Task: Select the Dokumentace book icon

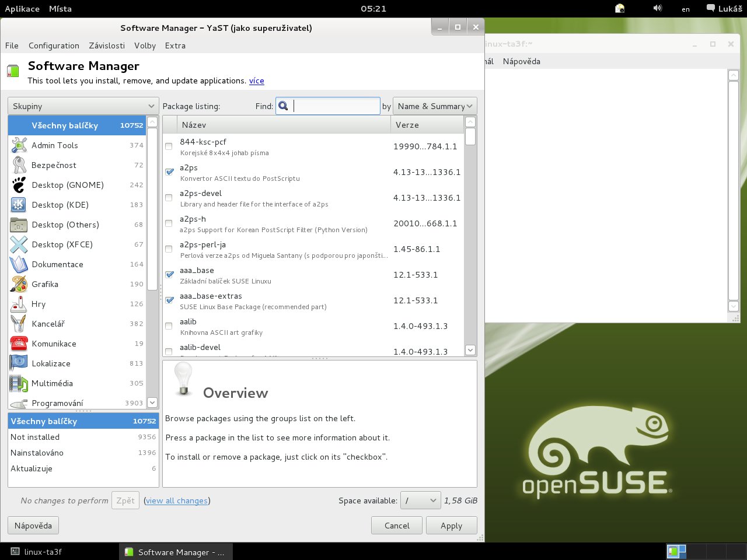Action: click(19, 264)
